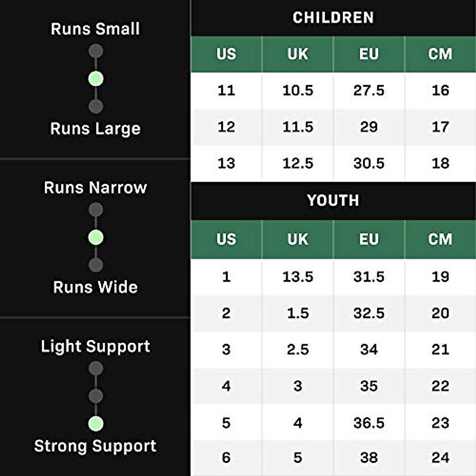This screenshot has height=476, width=476.
Task: Click the CHILDREN section header
Action: (x=333, y=18)
